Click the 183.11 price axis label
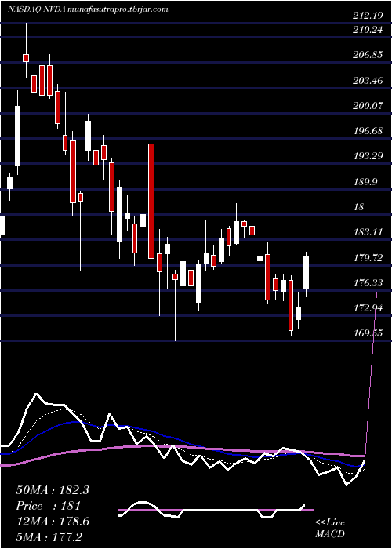 point(367,232)
